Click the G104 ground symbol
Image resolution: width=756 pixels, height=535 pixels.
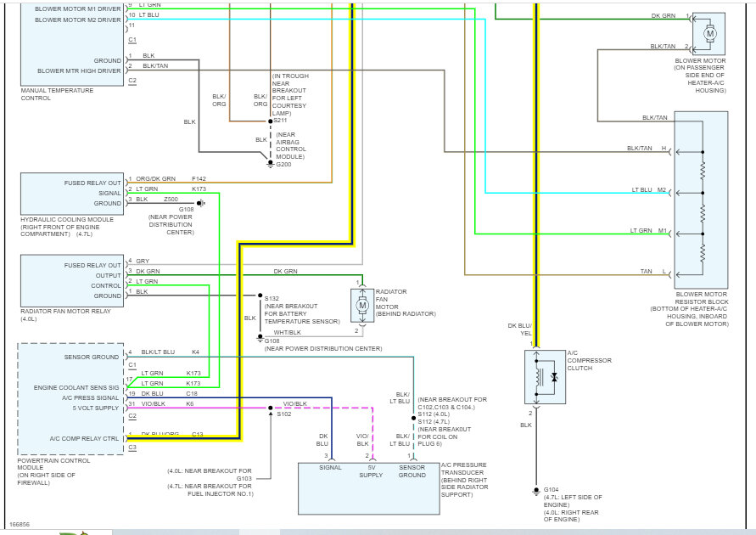536,491
